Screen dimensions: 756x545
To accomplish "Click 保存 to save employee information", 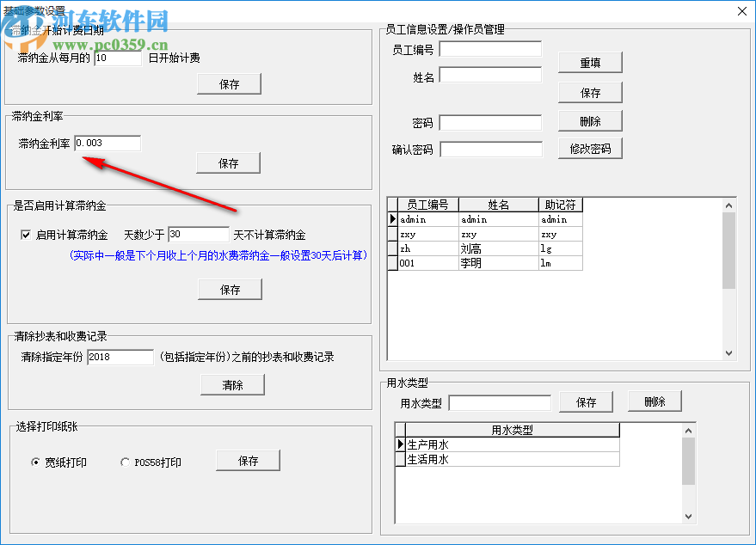I will tap(591, 92).
